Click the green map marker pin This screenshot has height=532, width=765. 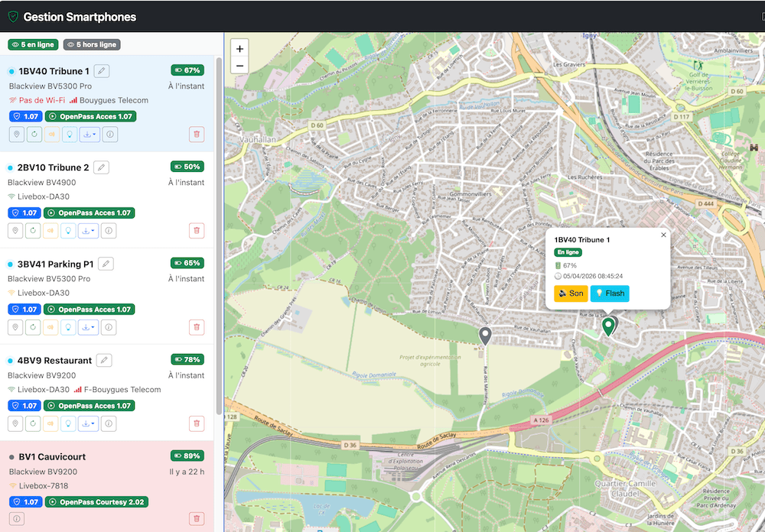608,327
